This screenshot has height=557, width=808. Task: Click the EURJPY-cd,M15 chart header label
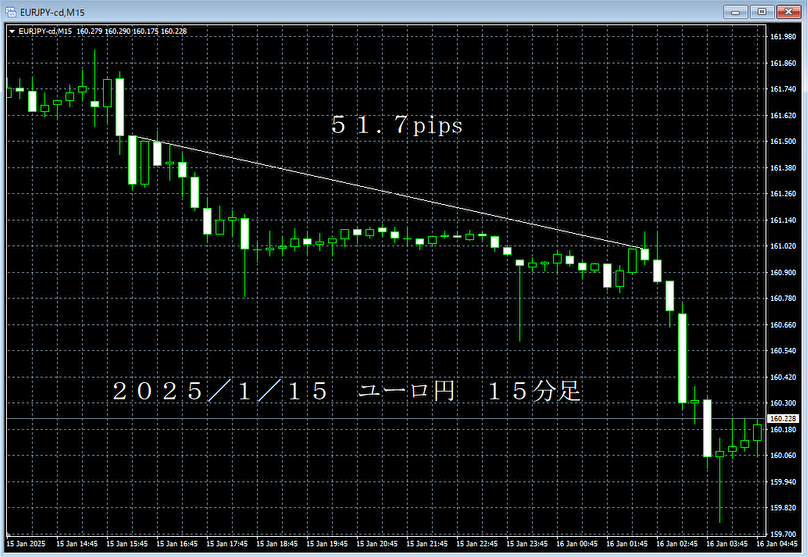pos(45,31)
